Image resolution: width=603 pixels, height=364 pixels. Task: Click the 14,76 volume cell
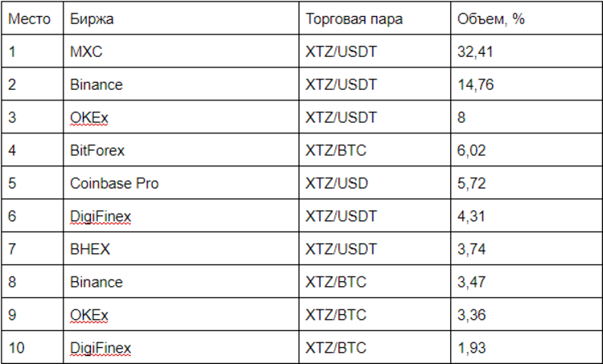[x=474, y=85]
